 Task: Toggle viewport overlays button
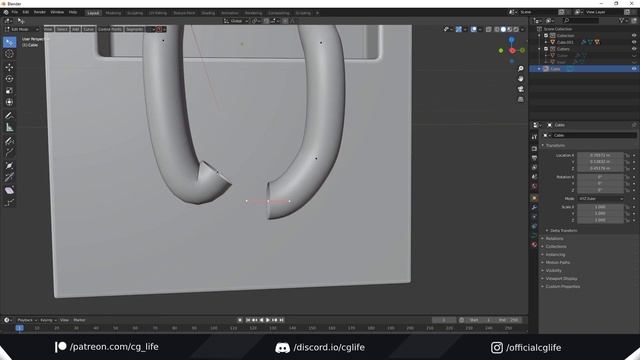pos(473,29)
